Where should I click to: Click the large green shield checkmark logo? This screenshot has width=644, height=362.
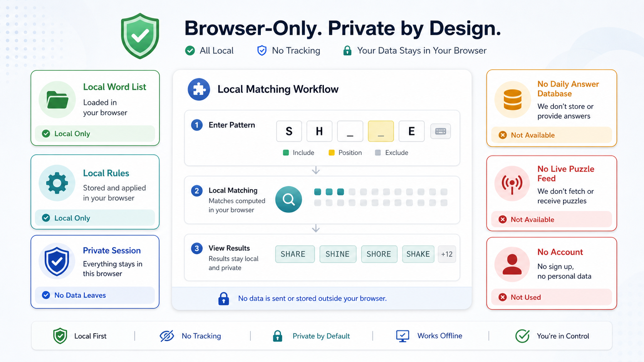tap(140, 36)
